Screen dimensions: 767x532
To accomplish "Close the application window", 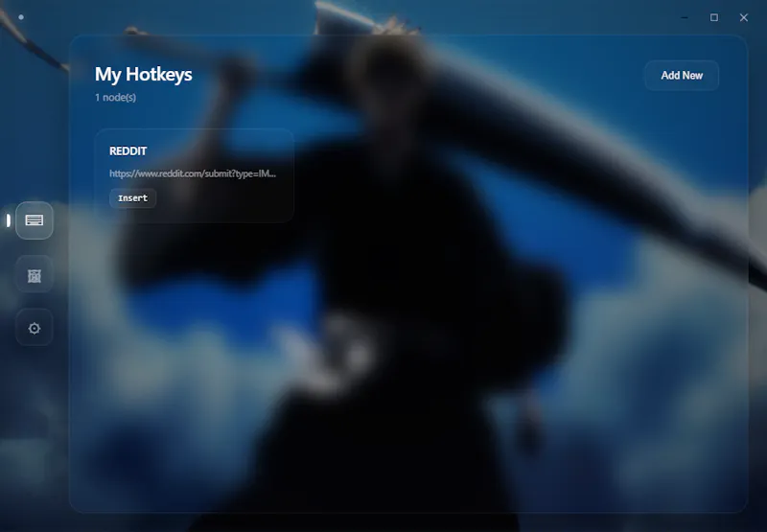I will click(x=744, y=17).
